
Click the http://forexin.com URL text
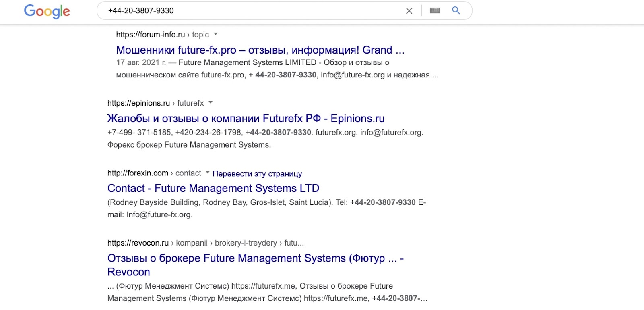coord(138,173)
